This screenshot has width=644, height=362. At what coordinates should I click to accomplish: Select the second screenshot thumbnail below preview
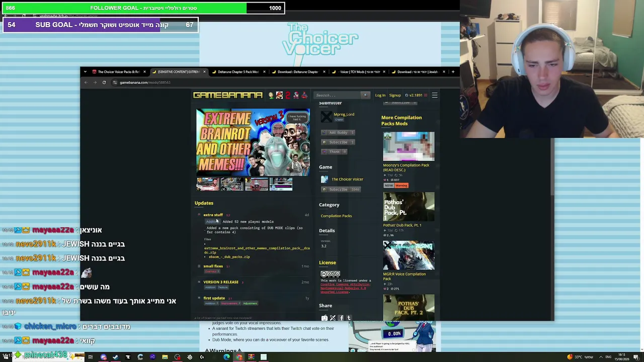(x=232, y=185)
